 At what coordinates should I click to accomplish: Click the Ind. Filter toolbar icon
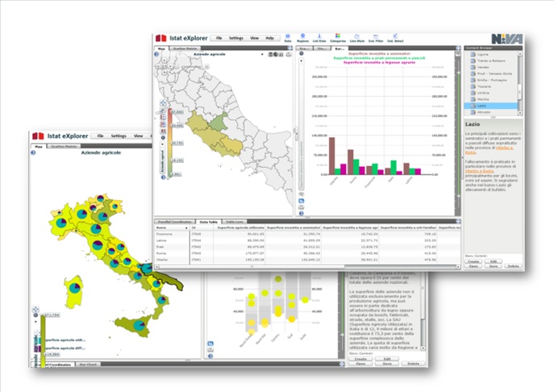pos(376,38)
